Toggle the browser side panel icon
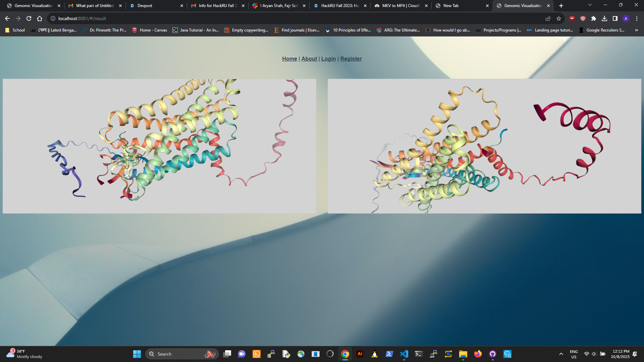Image resolution: width=644 pixels, height=362 pixels. pyautogui.click(x=615, y=18)
